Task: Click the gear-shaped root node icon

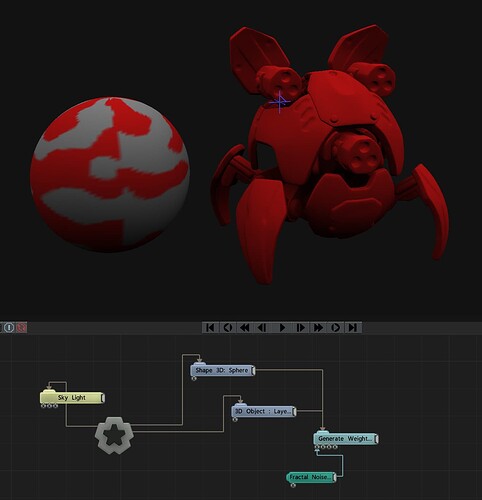Action: click(114, 435)
